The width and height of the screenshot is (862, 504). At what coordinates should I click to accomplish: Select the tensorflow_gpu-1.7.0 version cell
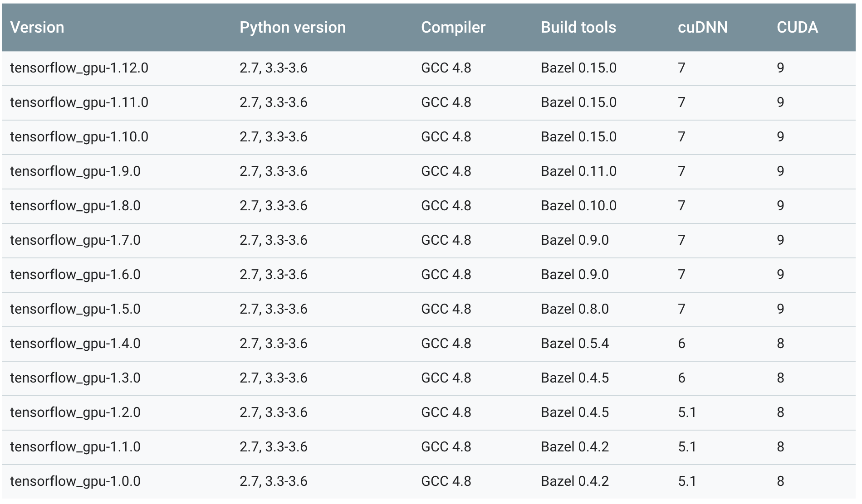75,240
